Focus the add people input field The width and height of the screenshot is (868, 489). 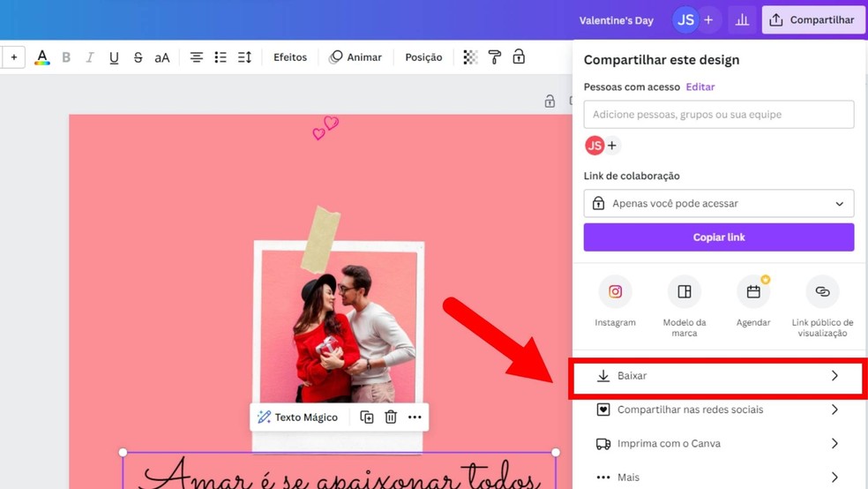[719, 114]
